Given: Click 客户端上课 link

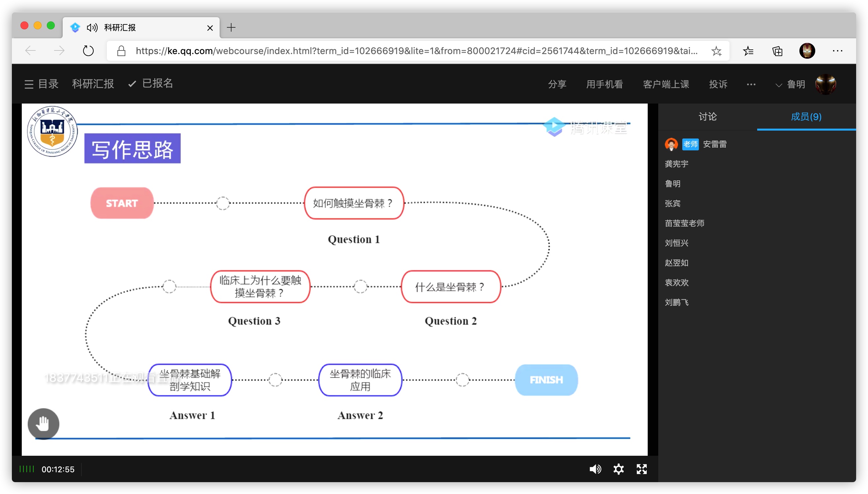Looking at the screenshot, I should point(666,84).
